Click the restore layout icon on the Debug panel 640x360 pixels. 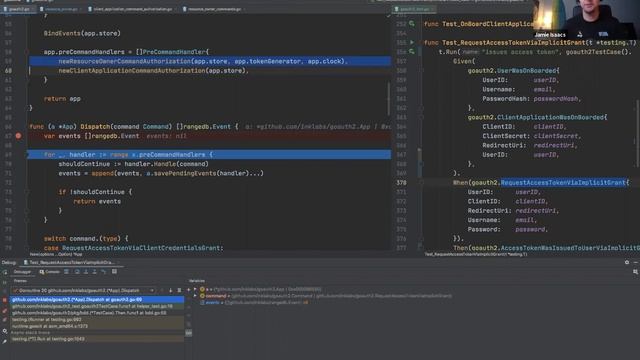[636, 272]
